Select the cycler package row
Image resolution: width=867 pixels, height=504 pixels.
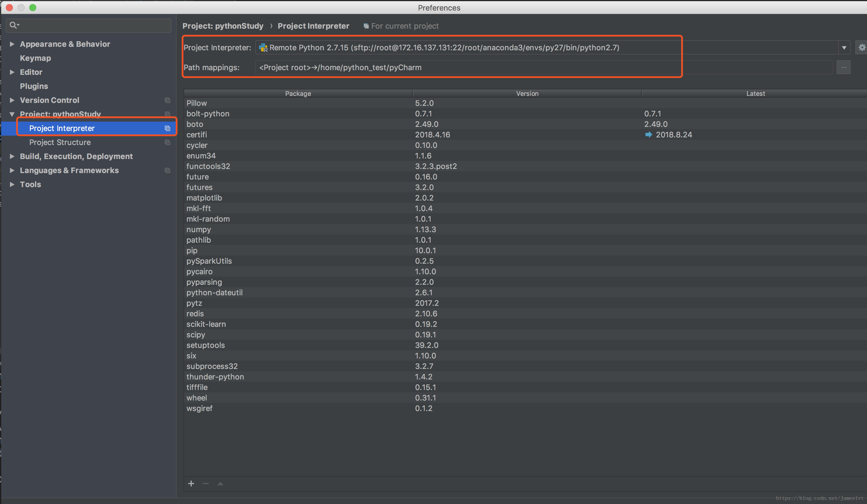(x=525, y=145)
